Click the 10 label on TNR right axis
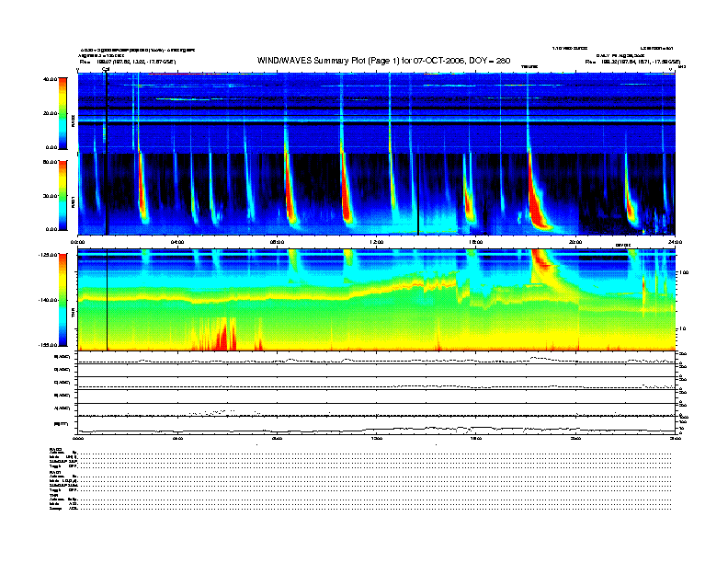The width and height of the screenshot is (728, 563). click(682, 329)
